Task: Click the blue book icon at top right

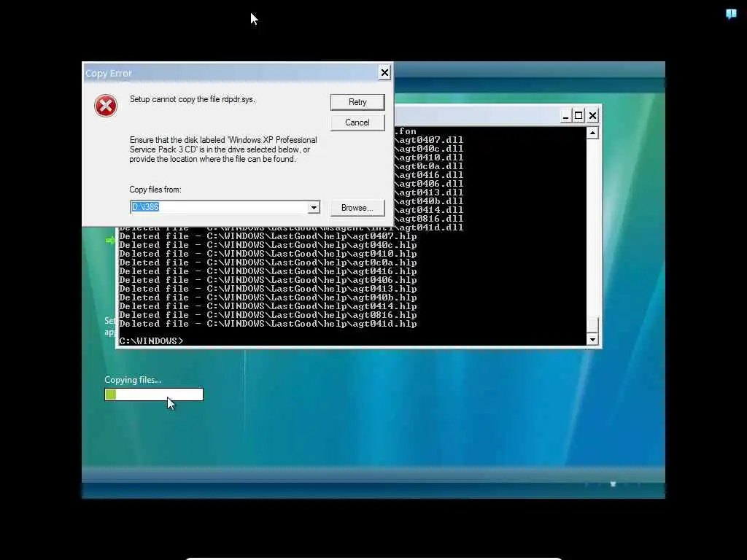Action: [x=731, y=14]
